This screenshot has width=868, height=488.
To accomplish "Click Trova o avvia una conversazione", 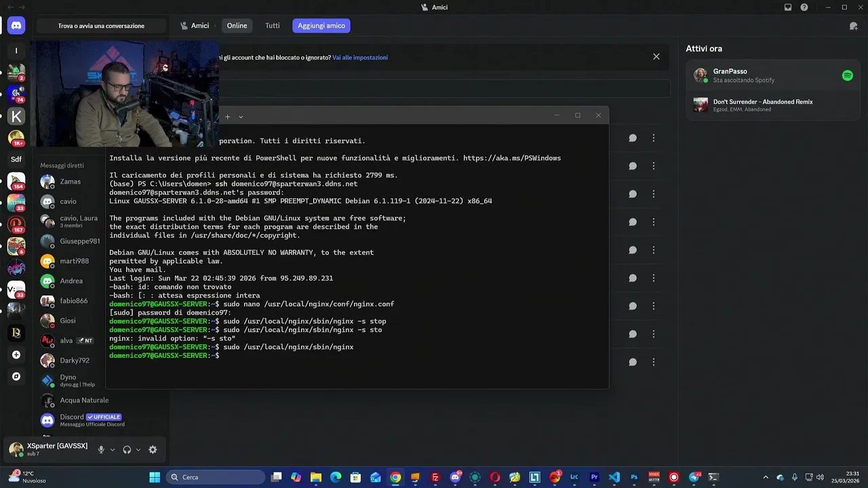I will tap(101, 26).
